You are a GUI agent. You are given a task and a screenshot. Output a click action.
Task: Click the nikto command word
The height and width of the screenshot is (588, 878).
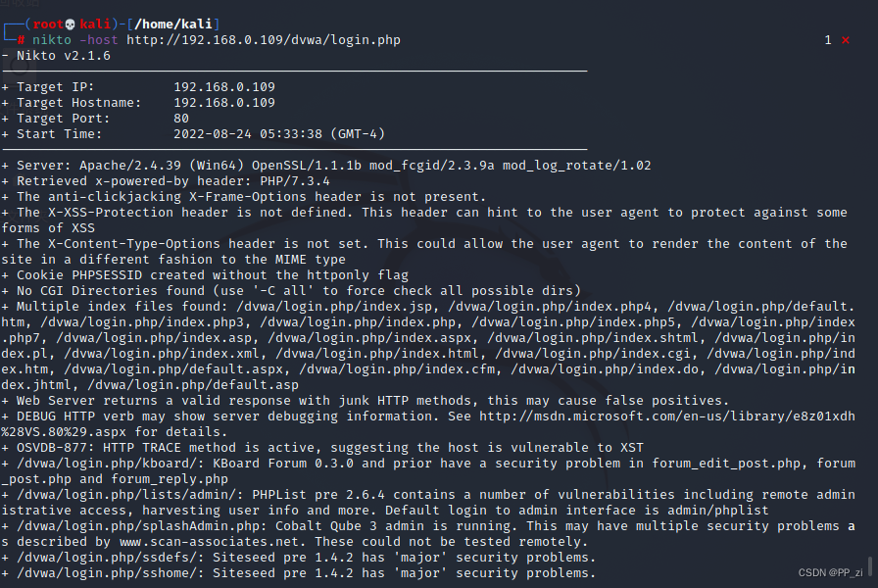52,40
